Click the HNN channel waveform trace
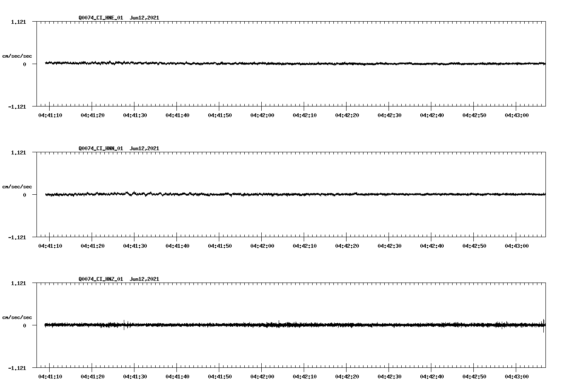 (295, 194)
